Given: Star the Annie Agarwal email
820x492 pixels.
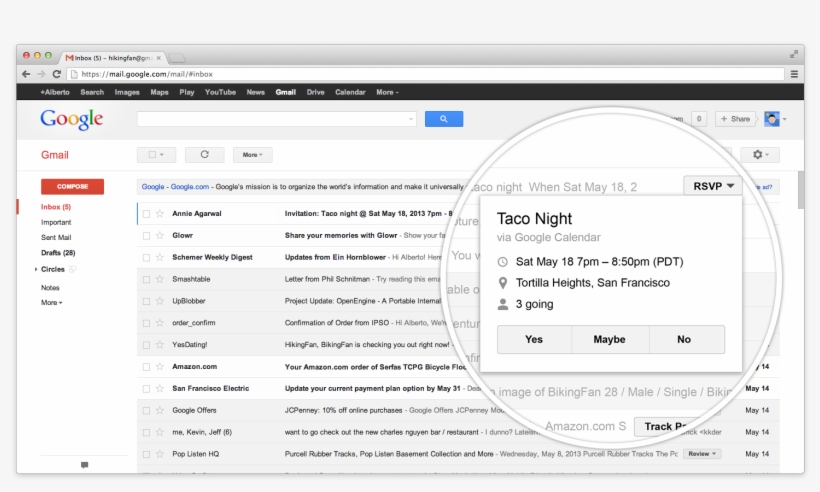Looking at the screenshot, I should tap(160, 213).
